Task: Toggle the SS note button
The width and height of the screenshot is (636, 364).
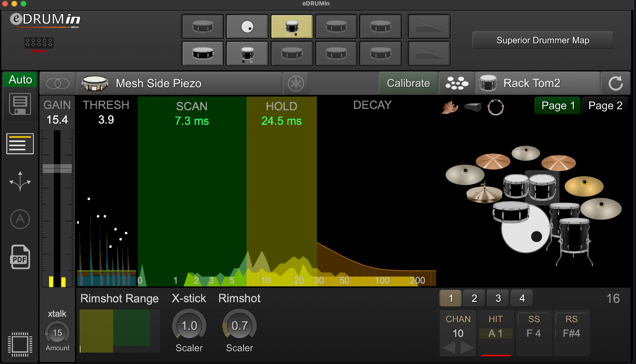Action: (x=534, y=320)
